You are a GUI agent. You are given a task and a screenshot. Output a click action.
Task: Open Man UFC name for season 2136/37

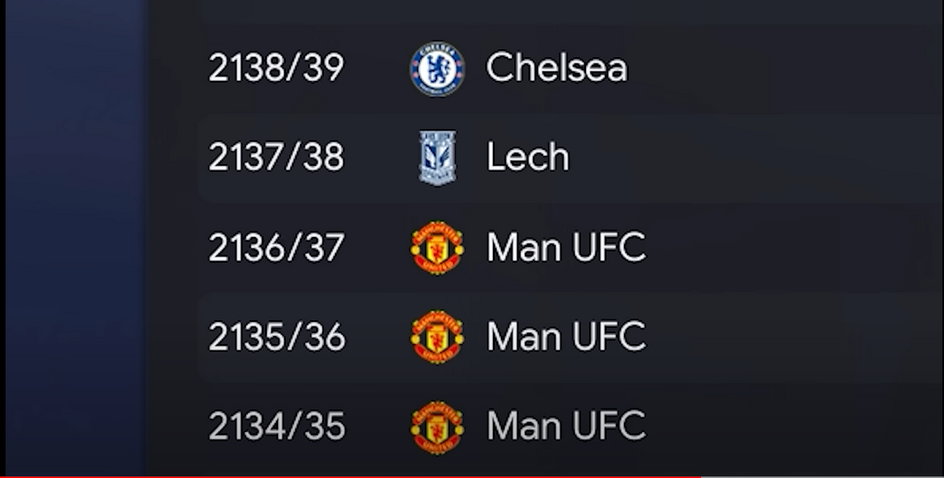click(566, 247)
